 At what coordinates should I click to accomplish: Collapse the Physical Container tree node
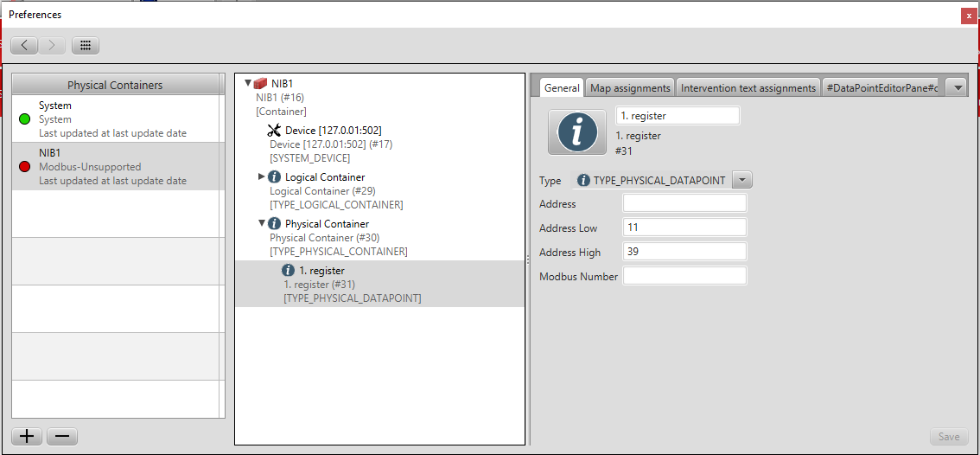coord(262,223)
